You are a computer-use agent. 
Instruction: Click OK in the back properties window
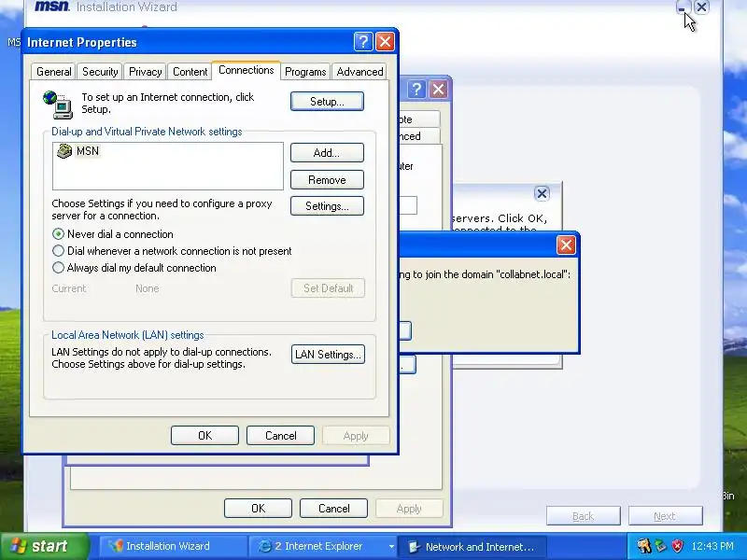pos(259,509)
